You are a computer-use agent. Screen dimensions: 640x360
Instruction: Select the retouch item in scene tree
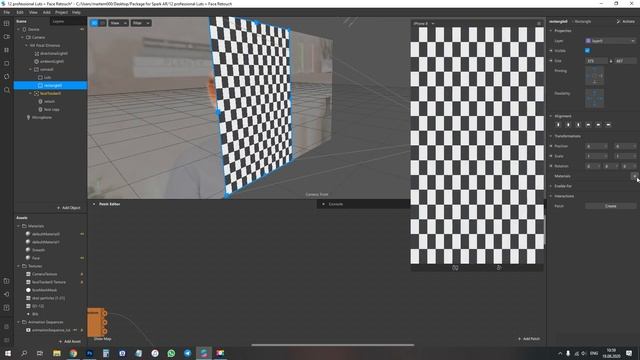[49, 101]
